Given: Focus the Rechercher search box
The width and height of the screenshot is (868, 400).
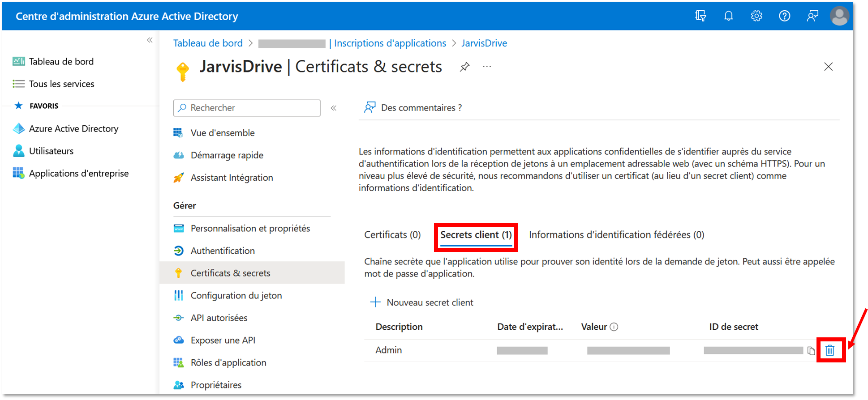Looking at the screenshot, I should (x=247, y=108).
